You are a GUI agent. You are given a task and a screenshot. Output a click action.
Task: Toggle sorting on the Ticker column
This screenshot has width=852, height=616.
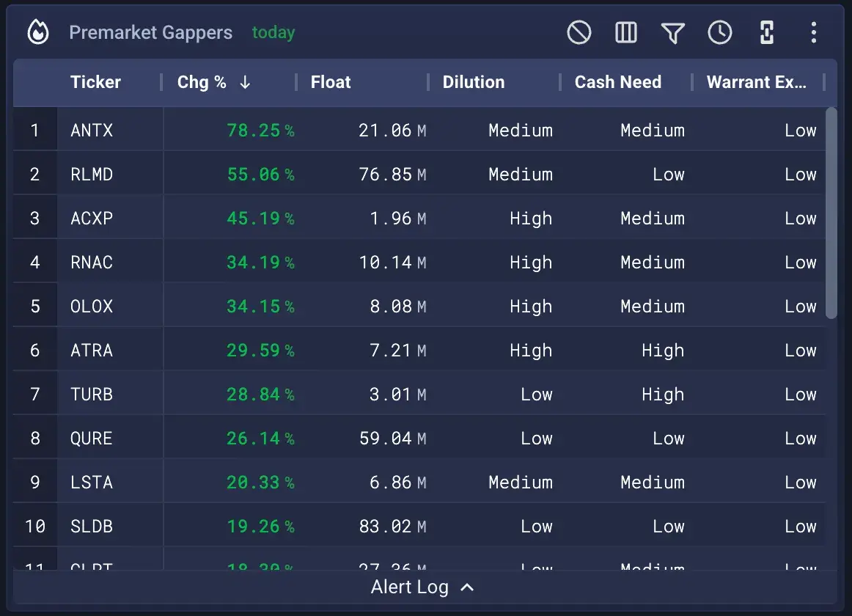click(x=95, y=82)
